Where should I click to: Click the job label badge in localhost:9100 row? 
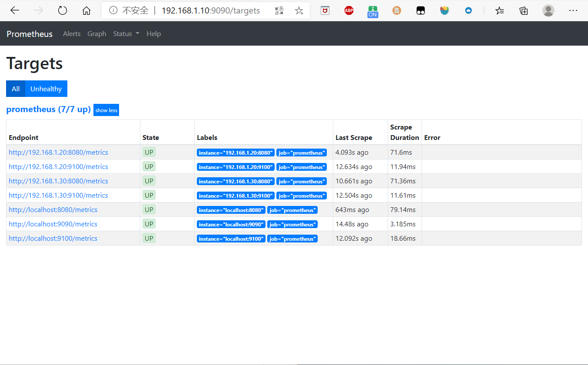[x=292, y=239]
